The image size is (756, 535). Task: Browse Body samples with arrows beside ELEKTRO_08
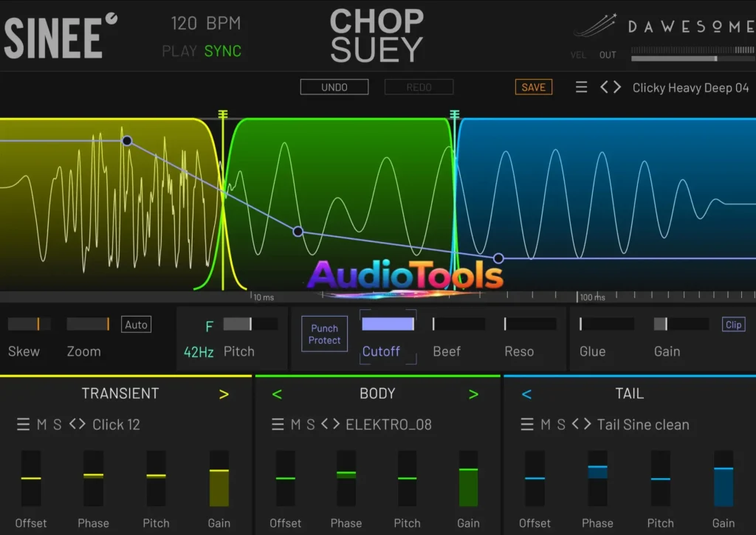coord(331,424)
